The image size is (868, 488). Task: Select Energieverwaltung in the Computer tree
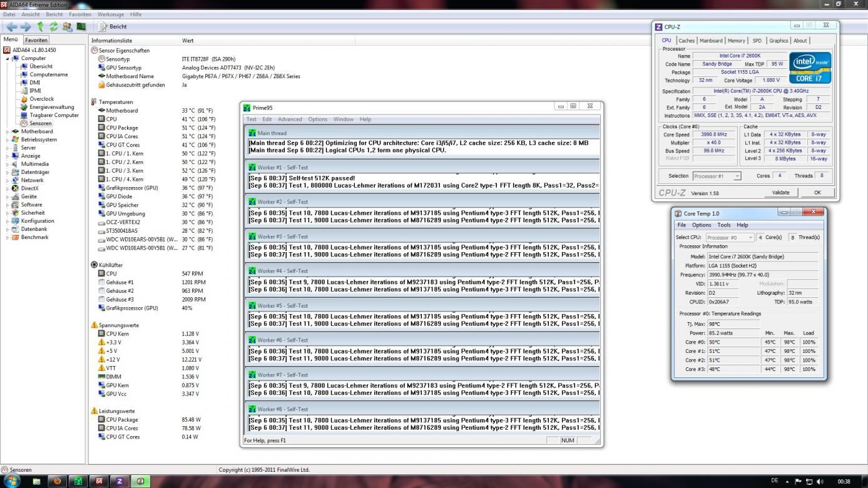[51, 107]
